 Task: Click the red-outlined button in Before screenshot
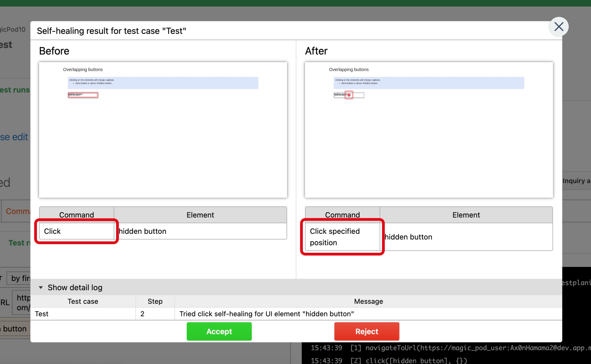(83, 95)
